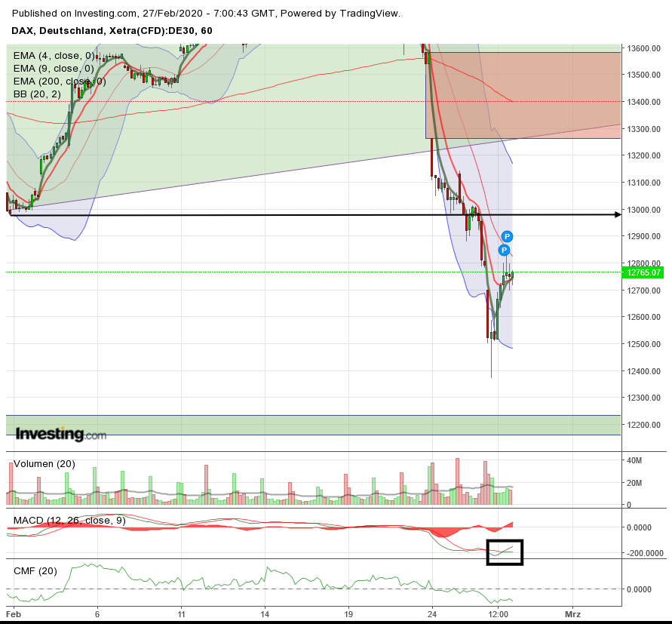This screenshot has width=672, height=624.
Task: Click the lower blue P marker
Action: [x=504, y=250]
